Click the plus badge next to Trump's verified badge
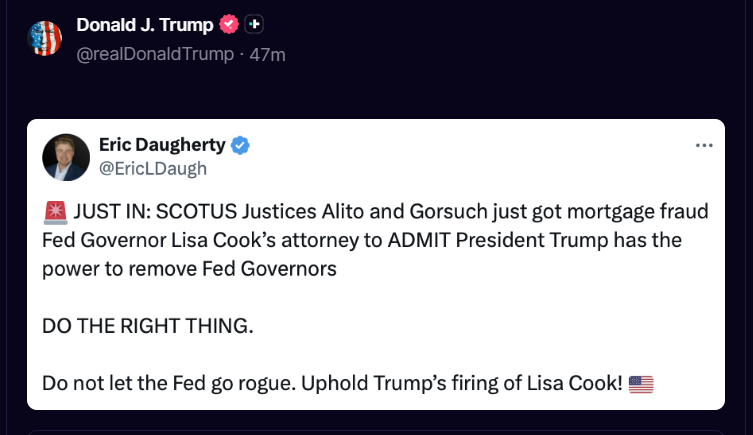The height and width of the screenshot is (435, 753). coord(254,23)
